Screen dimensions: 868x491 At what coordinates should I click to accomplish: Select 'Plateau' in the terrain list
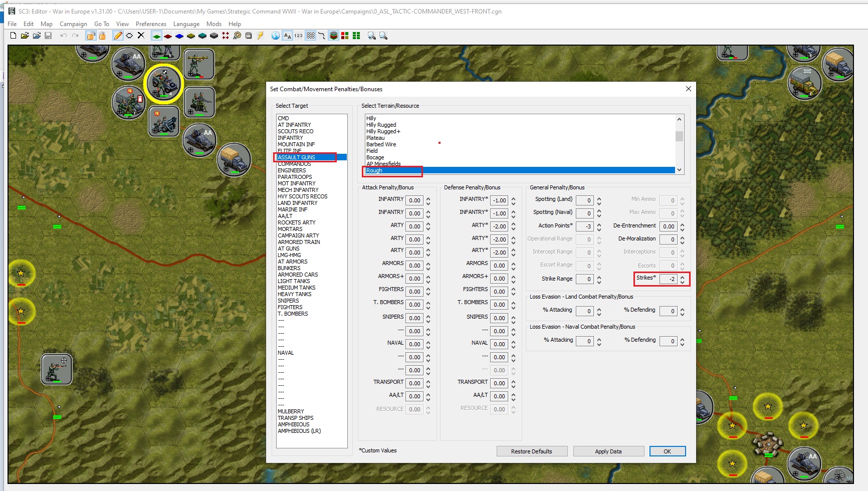pos(520,138)
